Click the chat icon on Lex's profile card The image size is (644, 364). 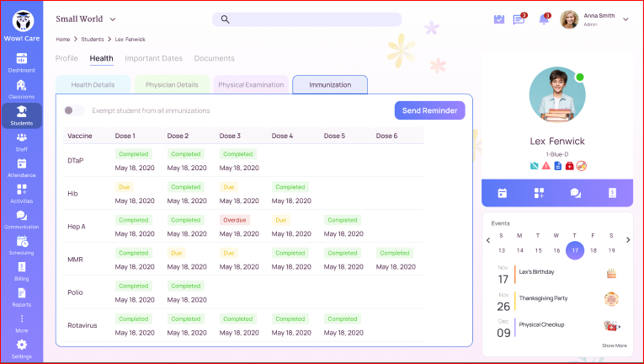[576, 193]
